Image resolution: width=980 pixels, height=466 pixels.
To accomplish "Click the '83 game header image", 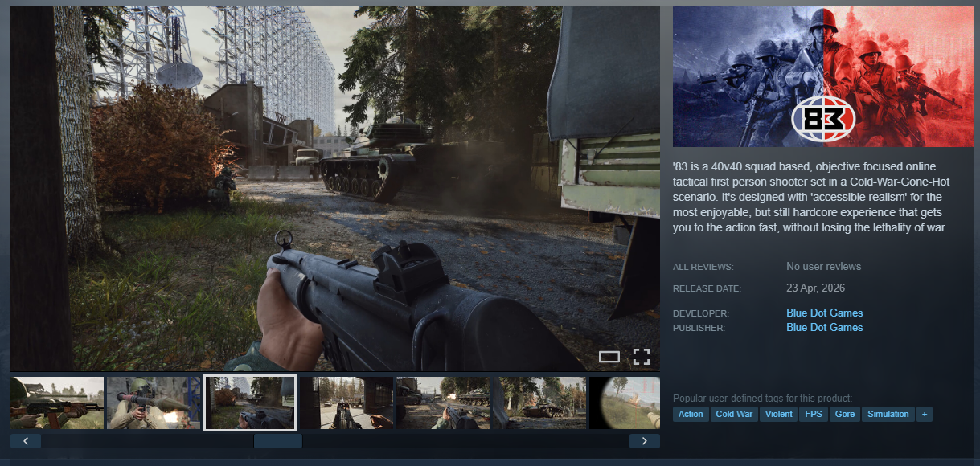I will tap(822, 76).
